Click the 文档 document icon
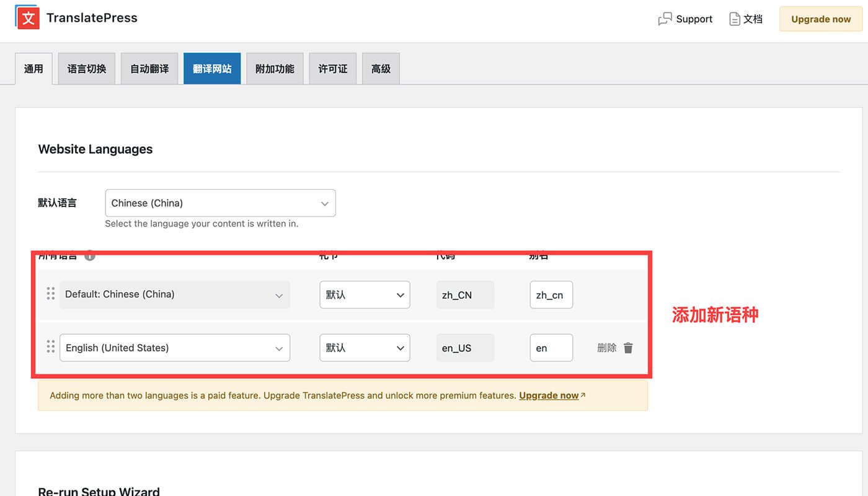This screenshot has width=868, height=496. tap(735, 19)
